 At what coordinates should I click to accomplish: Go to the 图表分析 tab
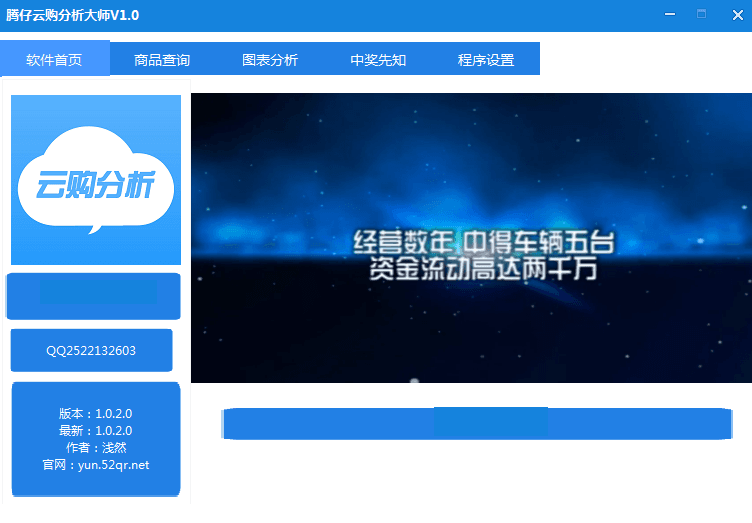pos(270,59)
